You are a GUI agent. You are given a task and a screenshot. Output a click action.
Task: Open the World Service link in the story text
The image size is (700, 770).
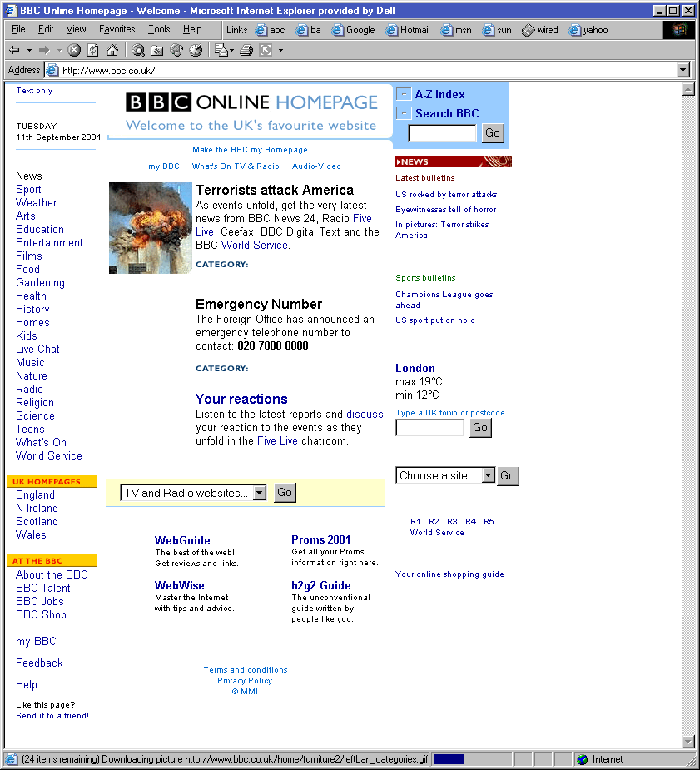tap(254, 245)
